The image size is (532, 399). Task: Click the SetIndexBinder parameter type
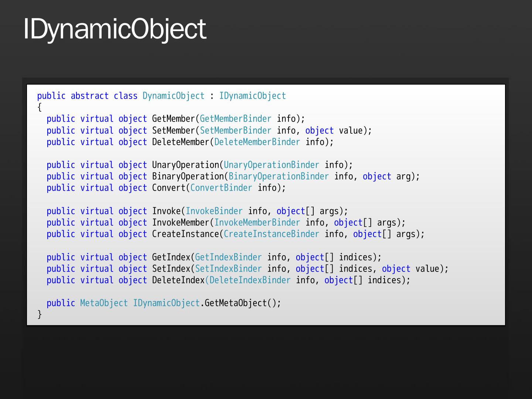click(228, 269)
